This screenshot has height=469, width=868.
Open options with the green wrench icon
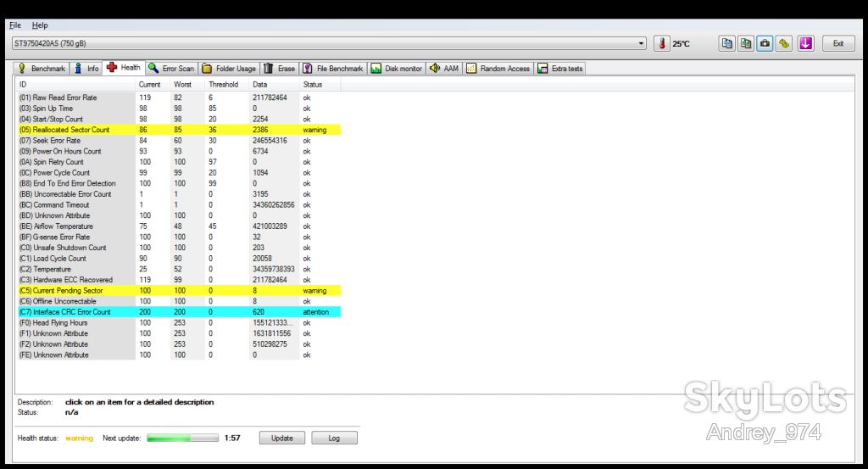tap(784, 43)
